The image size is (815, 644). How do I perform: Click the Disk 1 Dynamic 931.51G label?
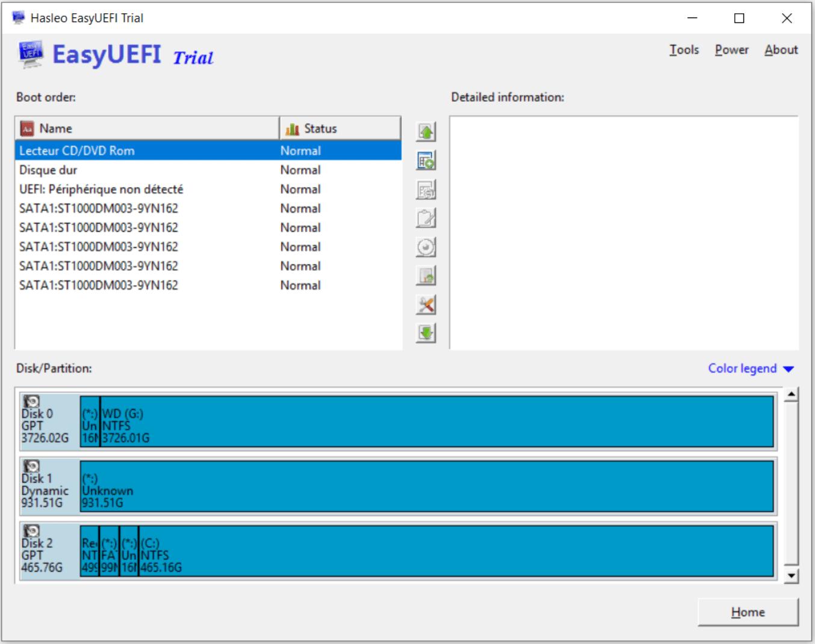click(45, 491)
